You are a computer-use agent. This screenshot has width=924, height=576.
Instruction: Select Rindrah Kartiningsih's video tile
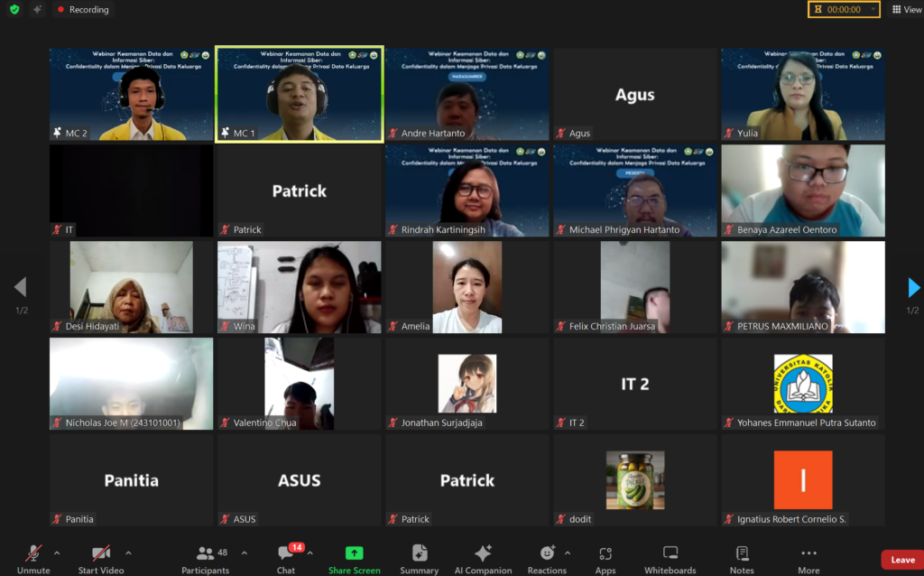[x=467, y=190]
